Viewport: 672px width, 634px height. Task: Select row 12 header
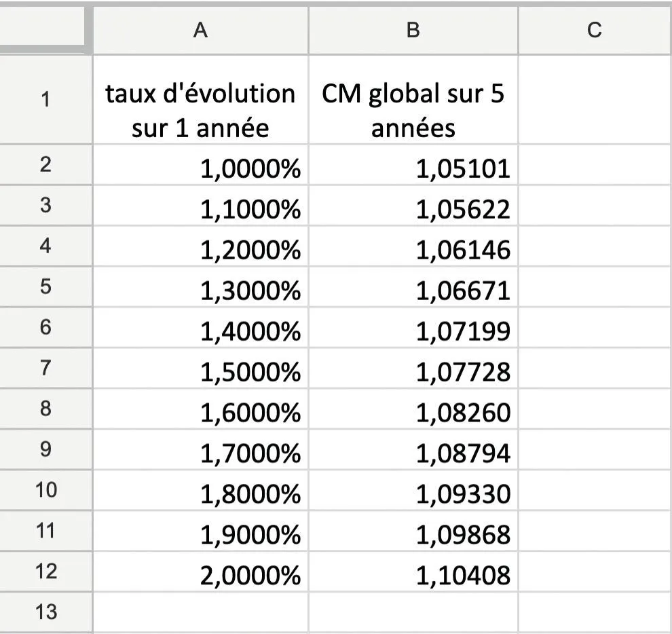(45, 572)
